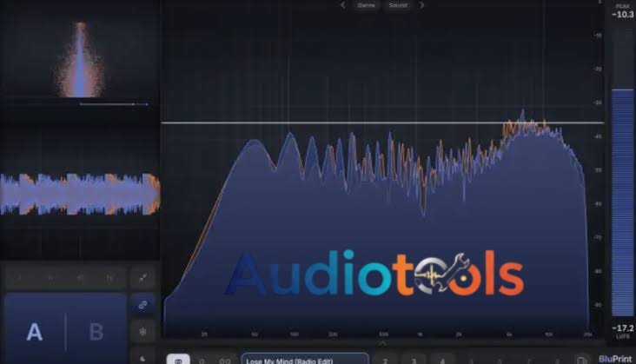The width and height of the screenshot is (636, 364).
Task: Select the Sound pill at the top
Action: [x=398, y=5]
